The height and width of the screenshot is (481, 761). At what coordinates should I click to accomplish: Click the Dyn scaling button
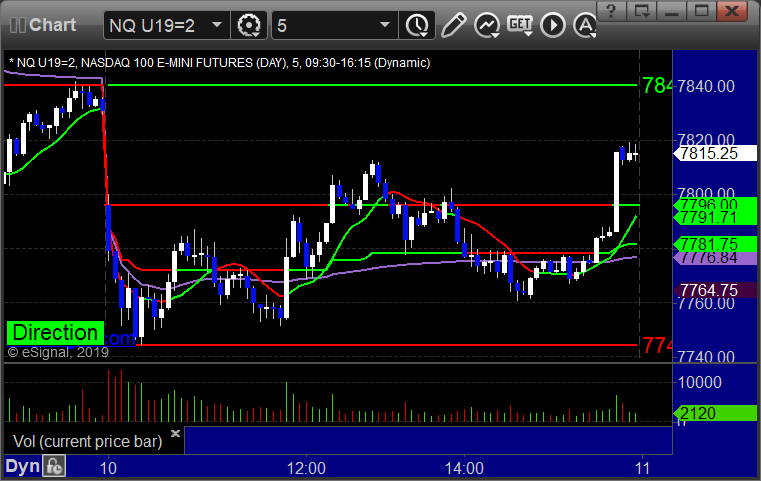click(22, 466)
